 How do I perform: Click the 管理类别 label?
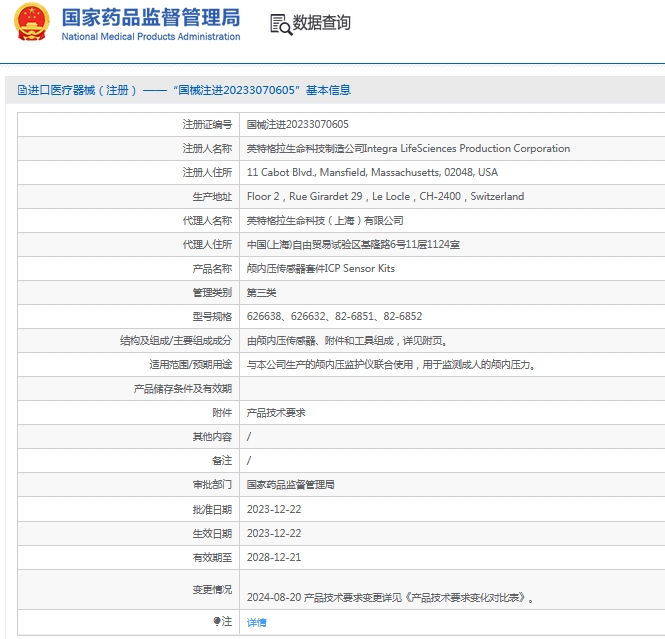[x=212, y=293]
